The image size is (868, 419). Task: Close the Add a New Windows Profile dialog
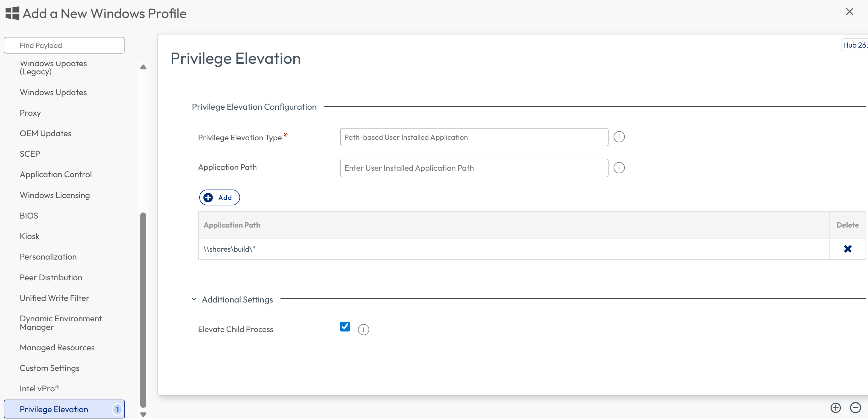click(849, 12)
